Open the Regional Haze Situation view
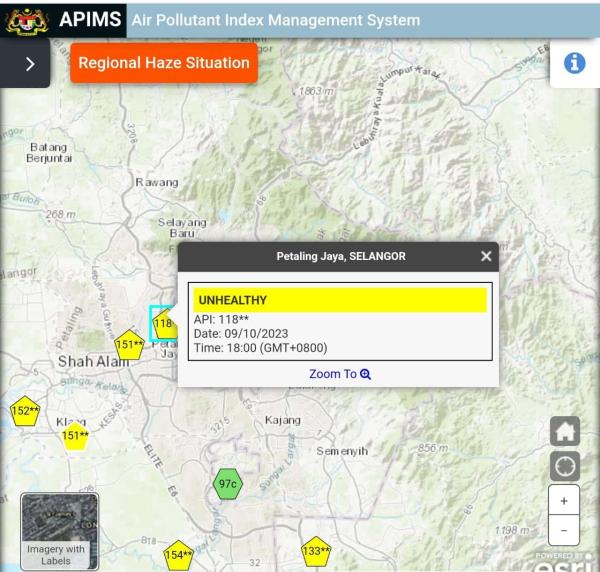Image resolution: width=600 pixels, height=572 pixels. [164, 63]
